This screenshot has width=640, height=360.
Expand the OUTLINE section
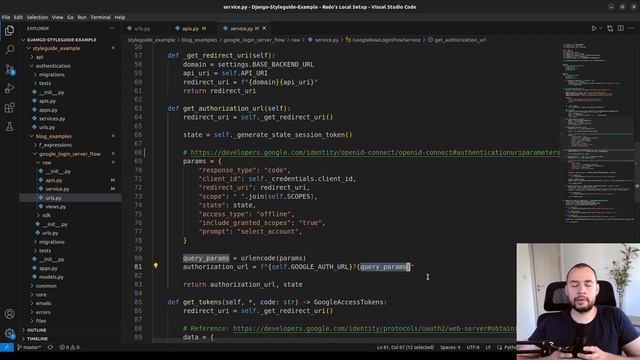point(37,330)
